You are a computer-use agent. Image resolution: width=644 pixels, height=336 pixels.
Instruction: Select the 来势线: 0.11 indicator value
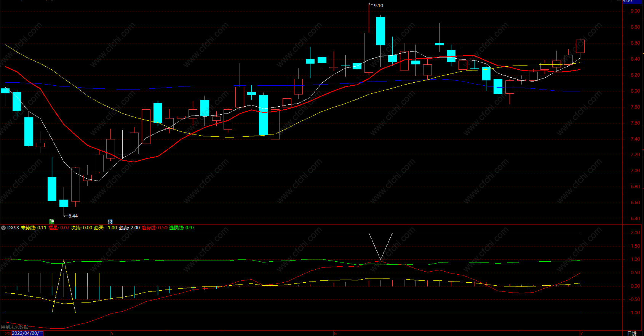pos(34,228)
